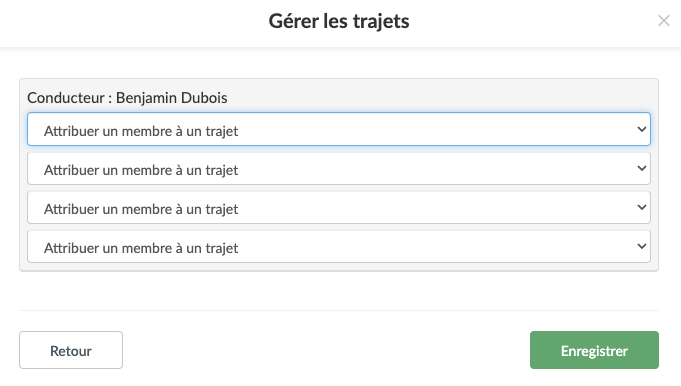Click placeholder text inside the bottom dropdown
The width and height of the screenshot is (681, 386).
[x=141, y=248]
